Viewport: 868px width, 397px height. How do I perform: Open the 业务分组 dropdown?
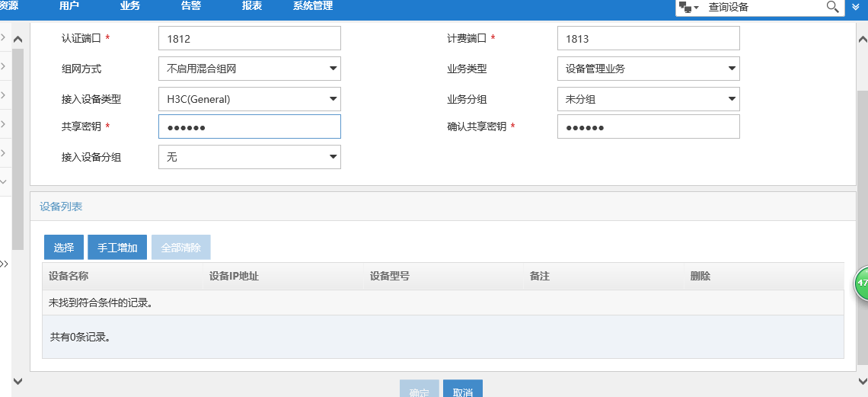tap(648, 99)
